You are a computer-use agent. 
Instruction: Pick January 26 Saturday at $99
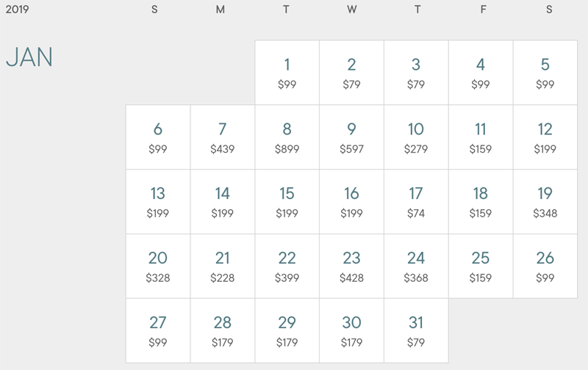pos(545,266)
